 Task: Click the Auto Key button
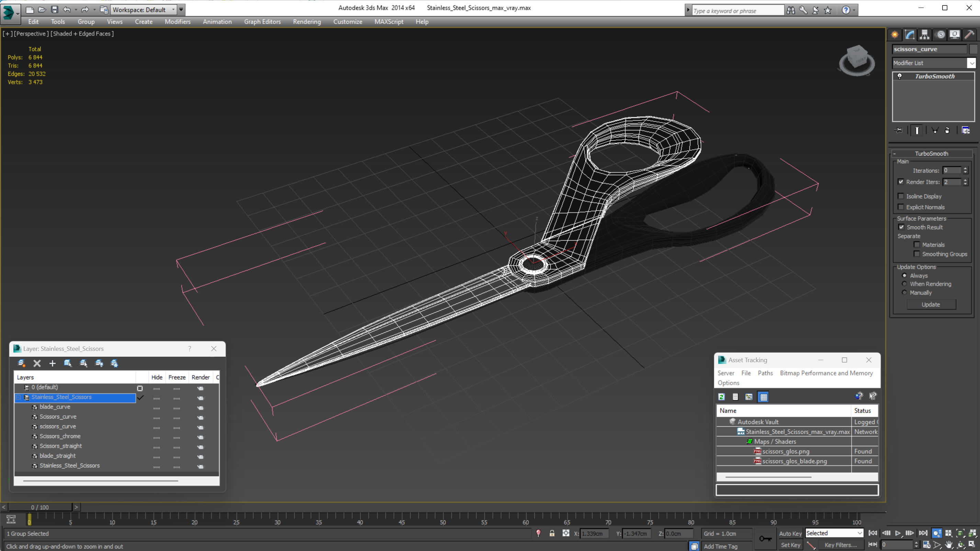coord(790,533)
